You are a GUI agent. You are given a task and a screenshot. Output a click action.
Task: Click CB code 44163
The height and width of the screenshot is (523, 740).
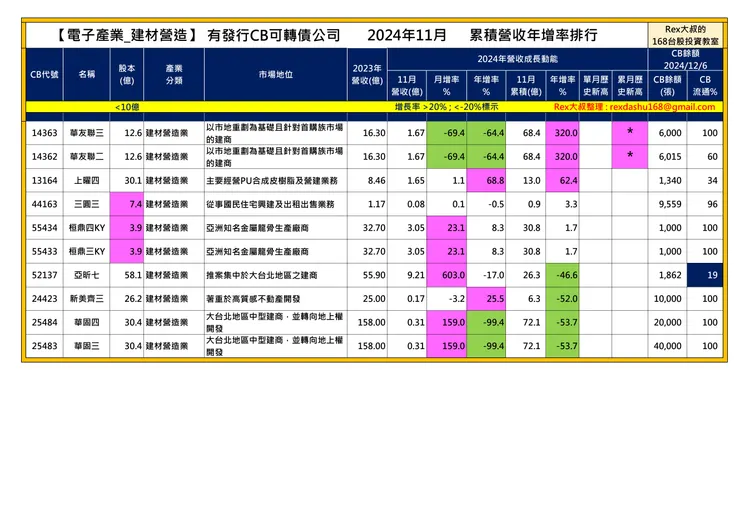44,204
